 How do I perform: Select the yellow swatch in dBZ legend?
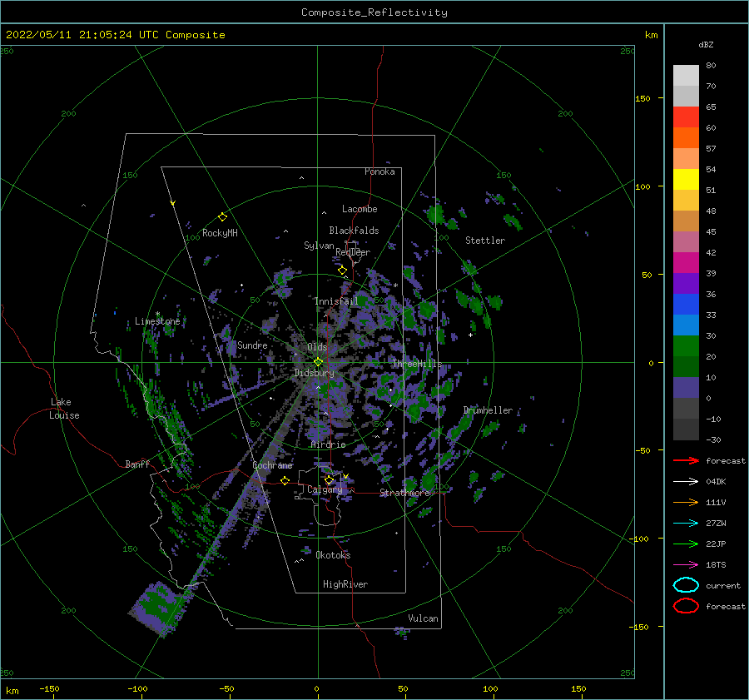point(686,180)
